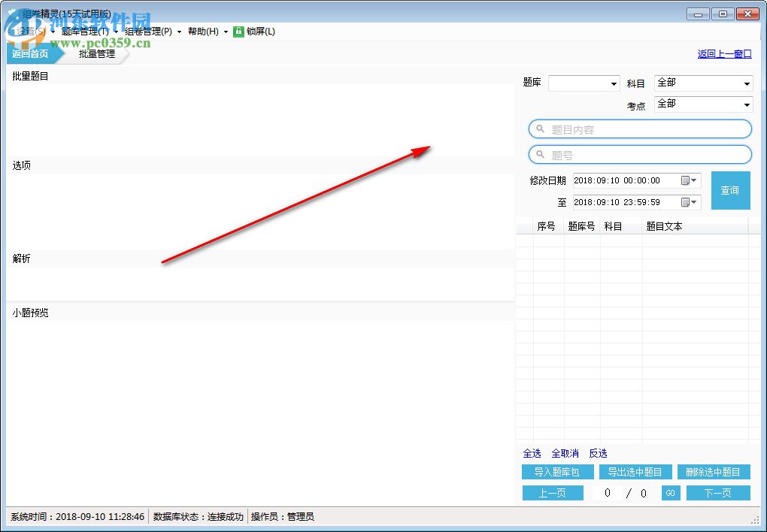Click the 全选 link
The height and width of the screenshot is (532, 767).
532,453
